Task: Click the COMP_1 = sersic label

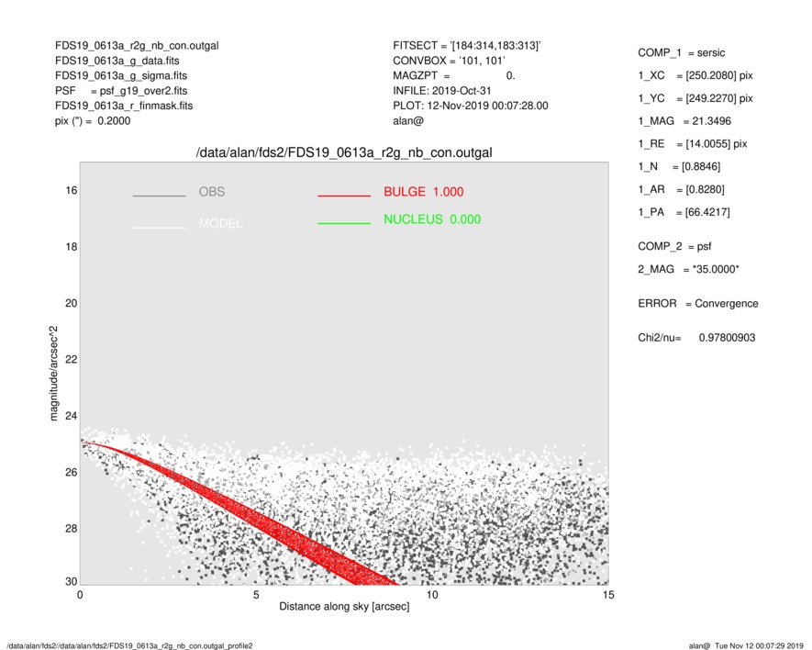Action: [682, 53]
